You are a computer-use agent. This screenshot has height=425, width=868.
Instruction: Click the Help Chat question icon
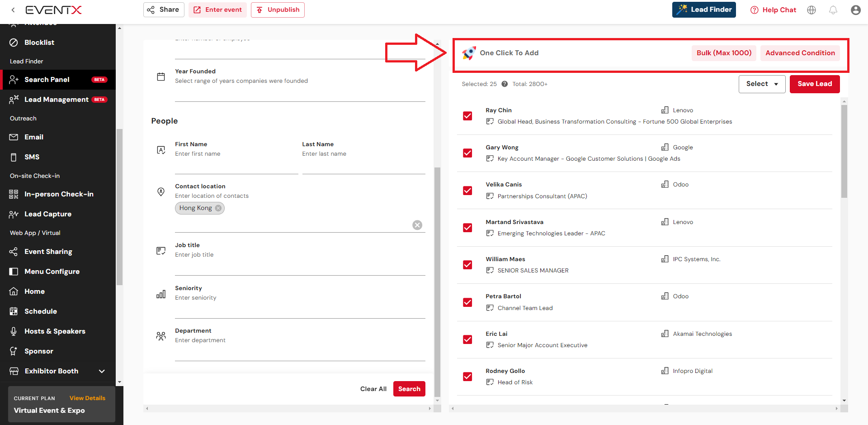[x=754, y=10]
